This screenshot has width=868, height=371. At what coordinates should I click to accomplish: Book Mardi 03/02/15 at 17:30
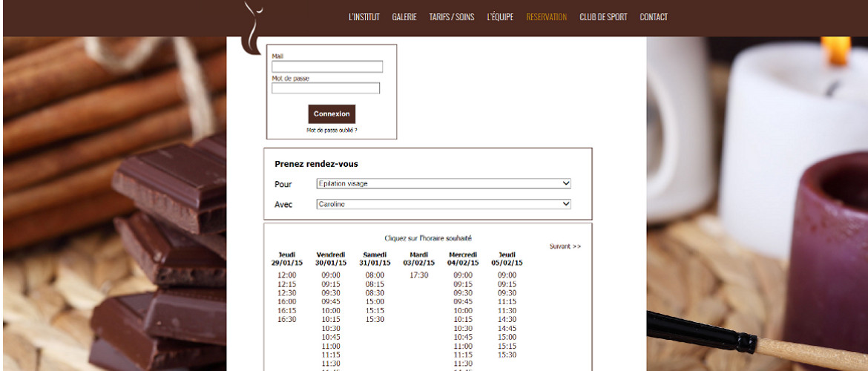tap(419, 275)
